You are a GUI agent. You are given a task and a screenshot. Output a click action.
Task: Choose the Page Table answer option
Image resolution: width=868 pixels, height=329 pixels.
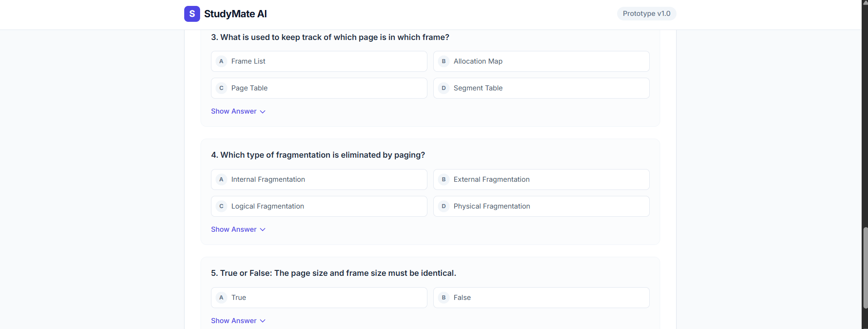coord(319,88)
